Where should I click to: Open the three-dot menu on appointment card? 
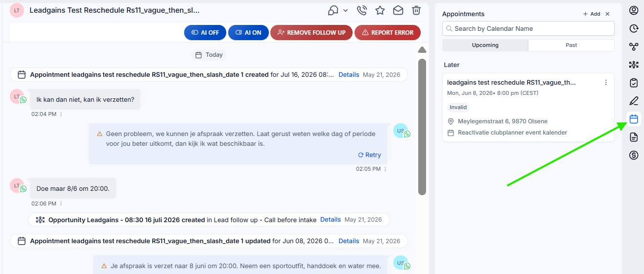tap(606, 83)
